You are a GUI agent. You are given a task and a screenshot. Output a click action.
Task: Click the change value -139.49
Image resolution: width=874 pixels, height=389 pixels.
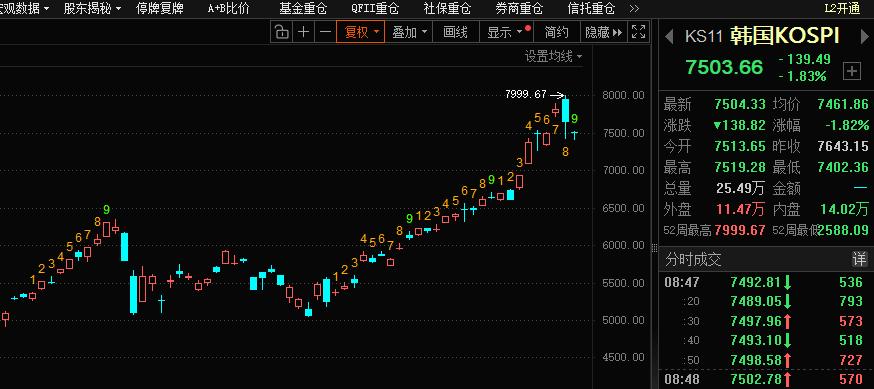tap(805, 59)
